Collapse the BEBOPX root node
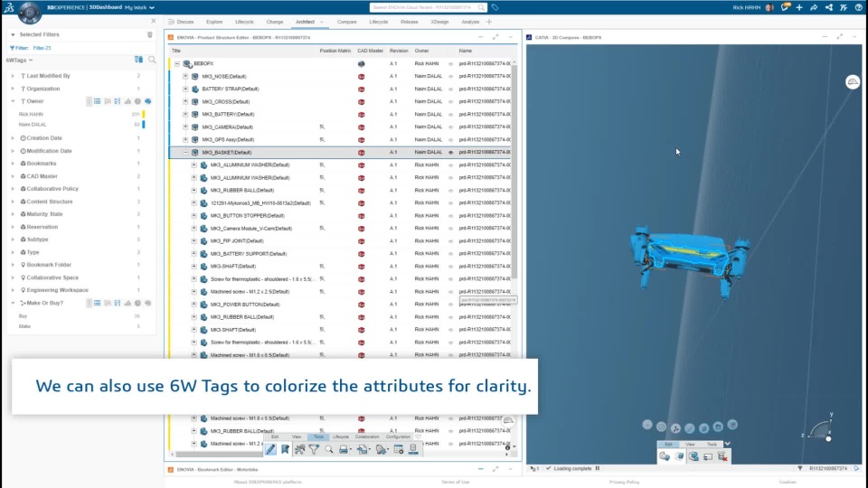 [x=177, y=63]
